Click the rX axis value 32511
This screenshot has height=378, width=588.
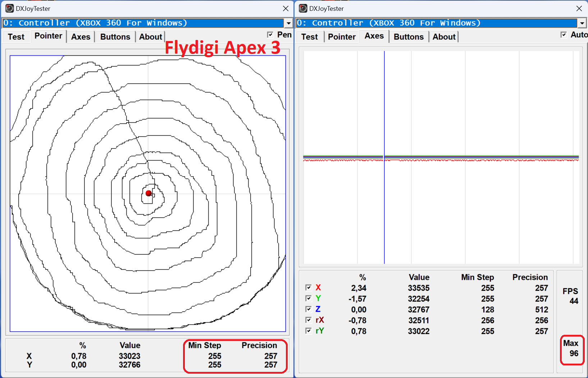coord(419,320)
